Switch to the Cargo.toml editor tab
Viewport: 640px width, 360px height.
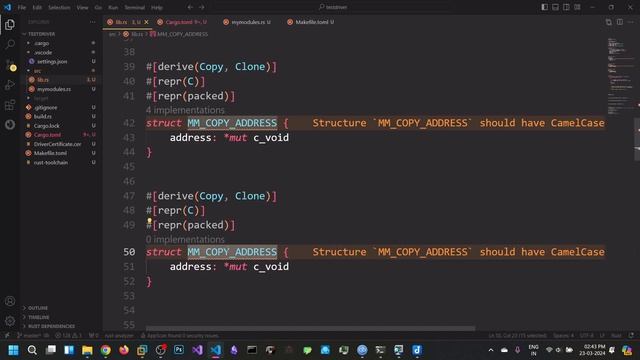click(182, 22)
